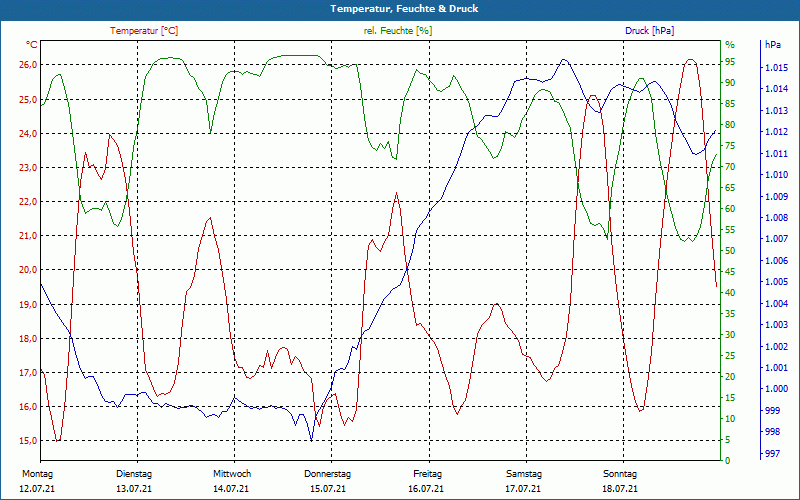Click the date '18.07.21'
The height and width of the screenshot is (500, 800).
pos(620,489)
